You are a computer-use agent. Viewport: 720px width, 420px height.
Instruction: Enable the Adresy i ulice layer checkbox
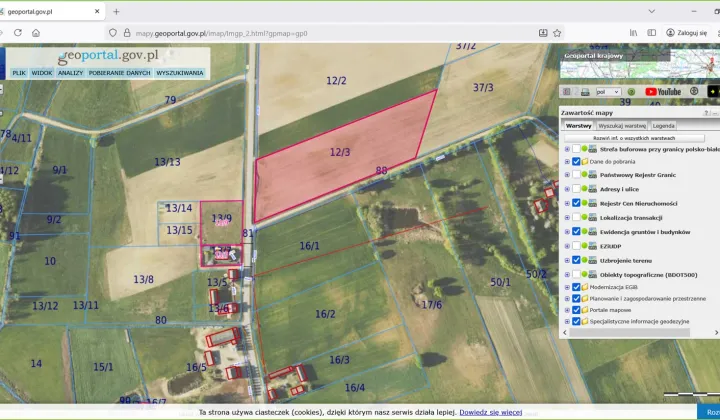pos(575,189)
